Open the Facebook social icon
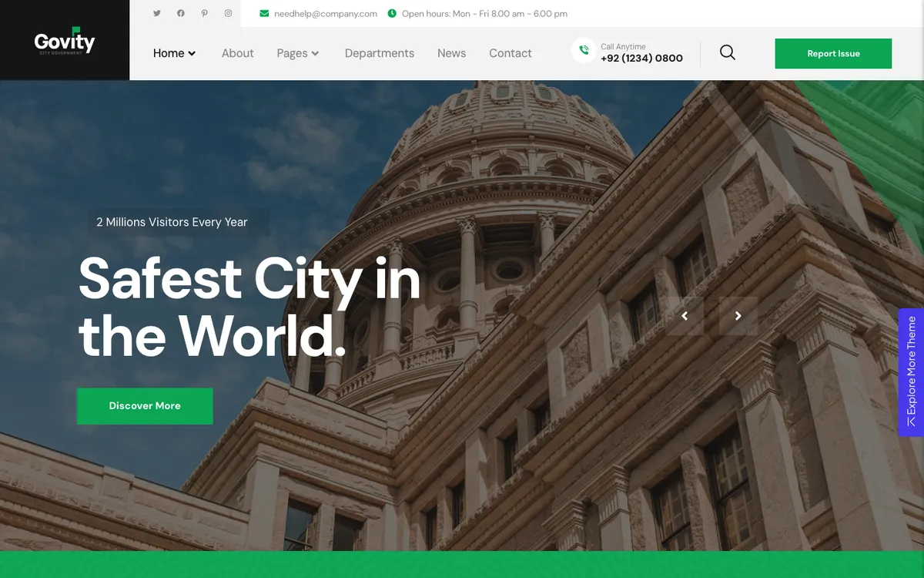This screenshot has width=924, height=578. coord(181,13)
